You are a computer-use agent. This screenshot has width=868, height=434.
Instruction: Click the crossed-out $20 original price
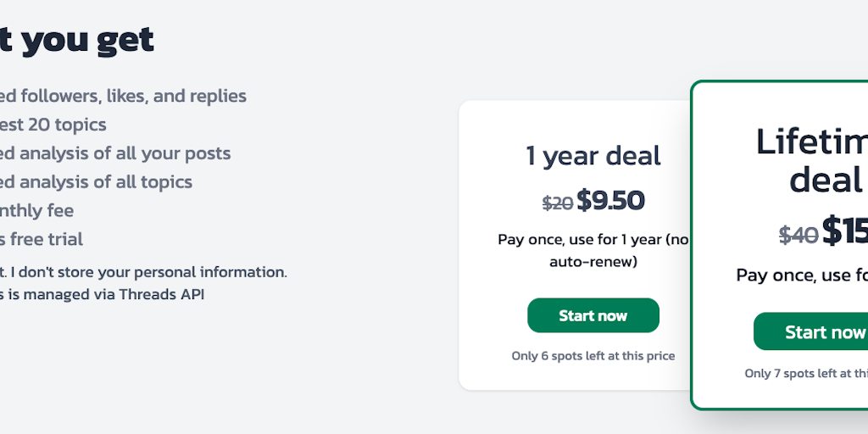click(557, 203)
